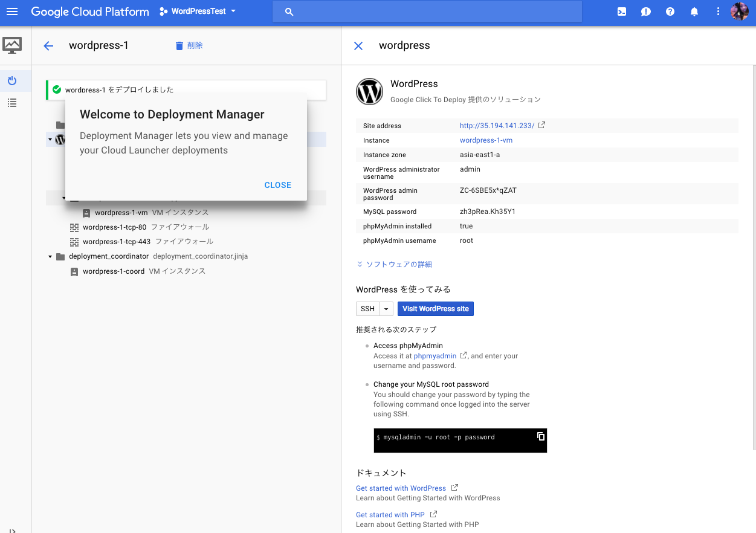This screenshot has height=533, width=756.
Task: Click the external icon after Get started with PHP
Action: [433, 514]
